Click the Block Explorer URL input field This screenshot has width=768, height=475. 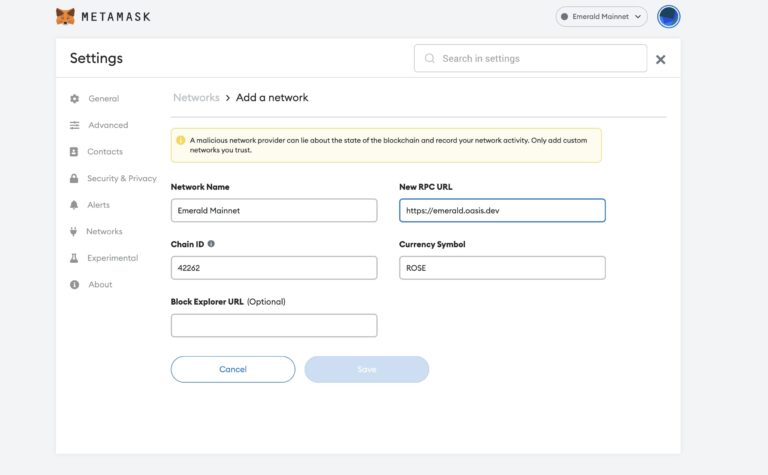274,325
